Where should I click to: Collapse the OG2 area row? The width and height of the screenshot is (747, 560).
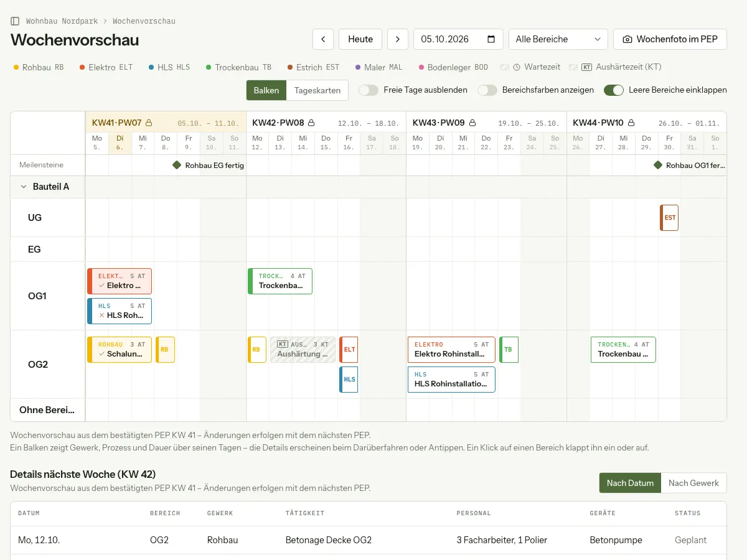point(38,364)
